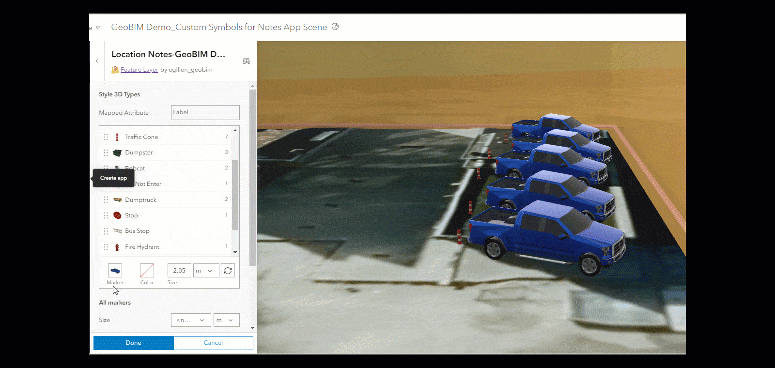Click the Bus Stop symbol icon
The height and width of the screenshot is (368, 775).
point(117,231)
